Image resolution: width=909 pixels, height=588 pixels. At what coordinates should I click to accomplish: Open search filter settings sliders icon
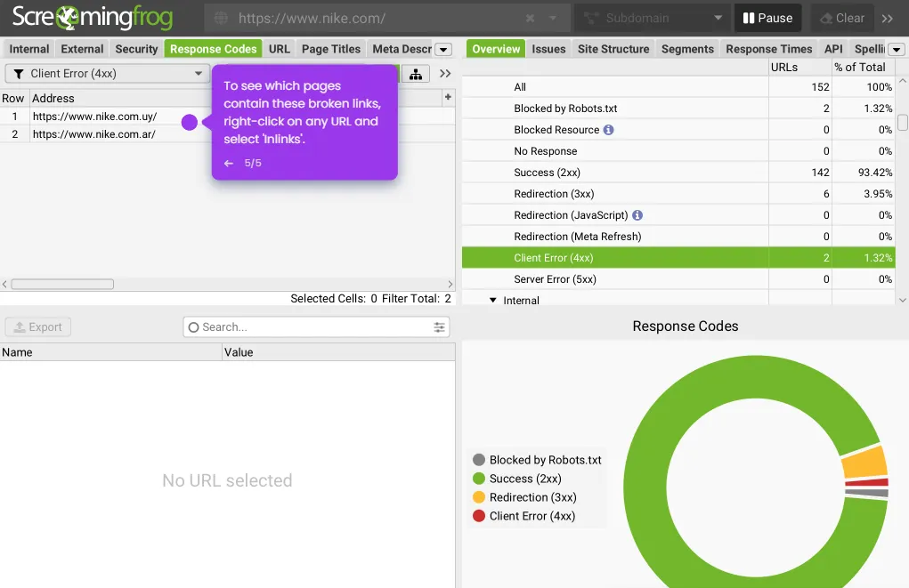pyautogui.click(x=440, y=326)
